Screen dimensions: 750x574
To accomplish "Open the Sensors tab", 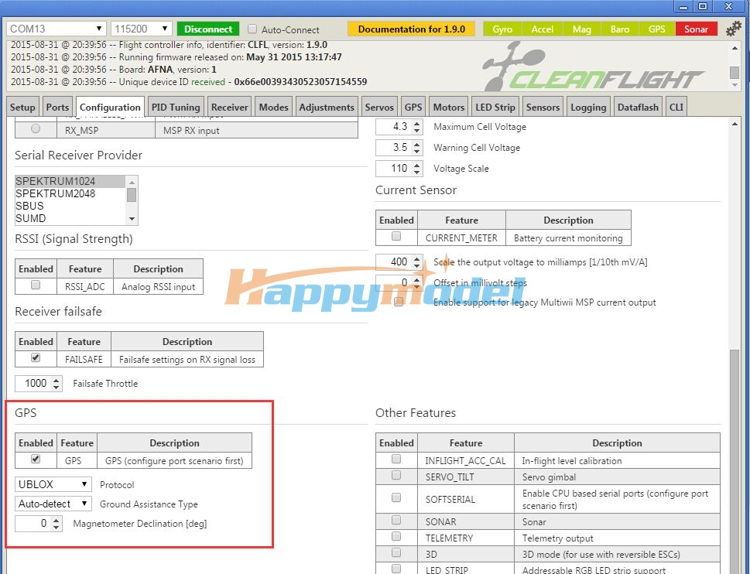I will pos(543,107).
